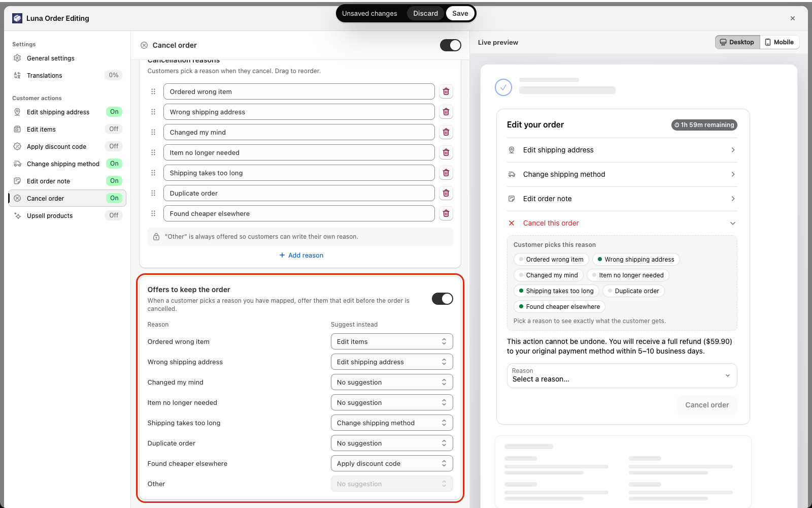Open suggestion dropdown for 'Changed my mind'
Screen dimensions: 812x508
pyautogui.click(x=392, y=382)
